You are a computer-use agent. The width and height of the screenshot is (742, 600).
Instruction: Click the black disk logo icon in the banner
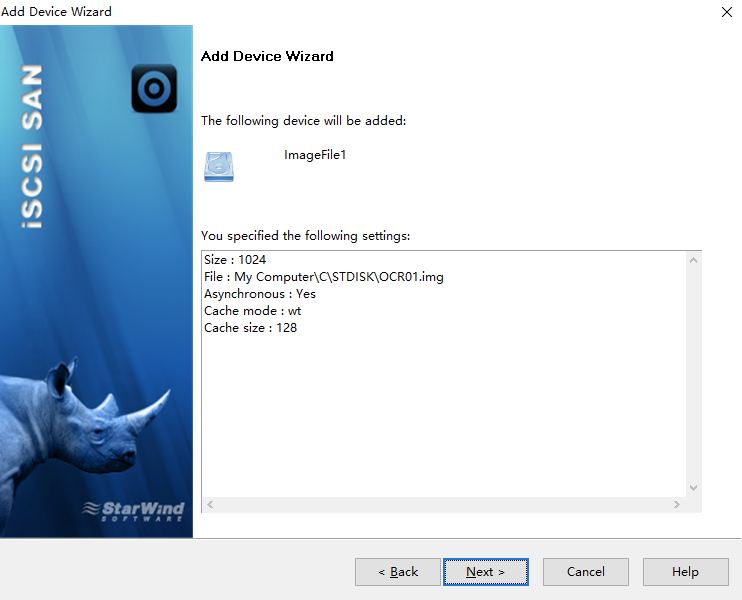pos(154,88)
